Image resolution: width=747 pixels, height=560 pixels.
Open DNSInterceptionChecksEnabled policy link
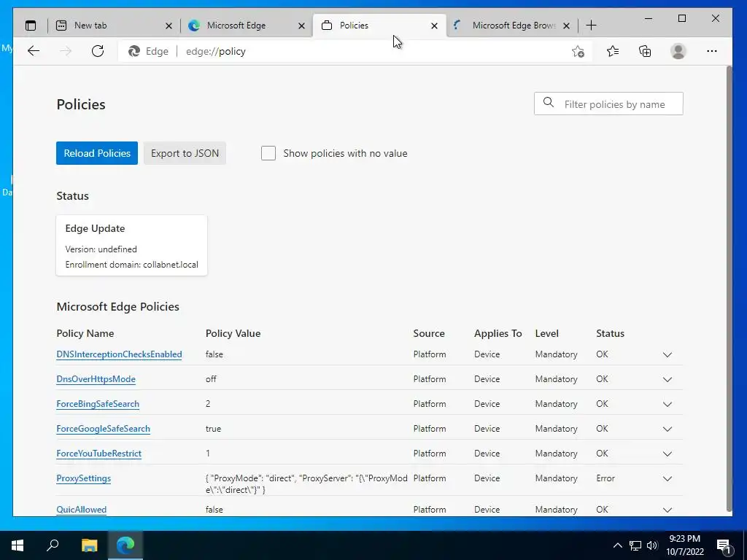click(x=119, y=355)
